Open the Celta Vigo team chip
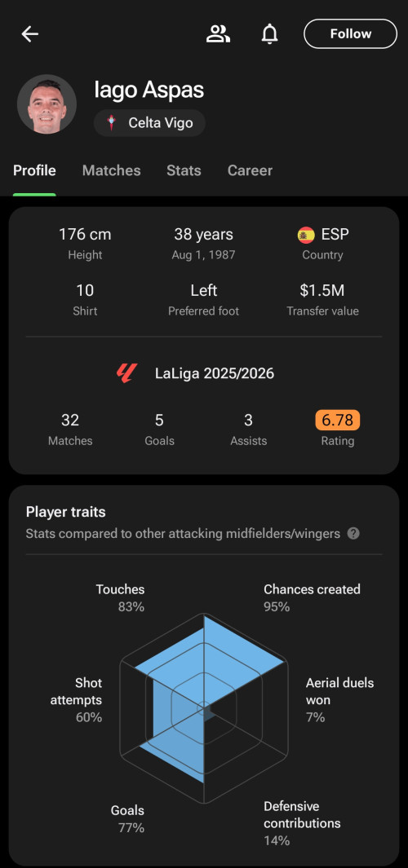 149,123
